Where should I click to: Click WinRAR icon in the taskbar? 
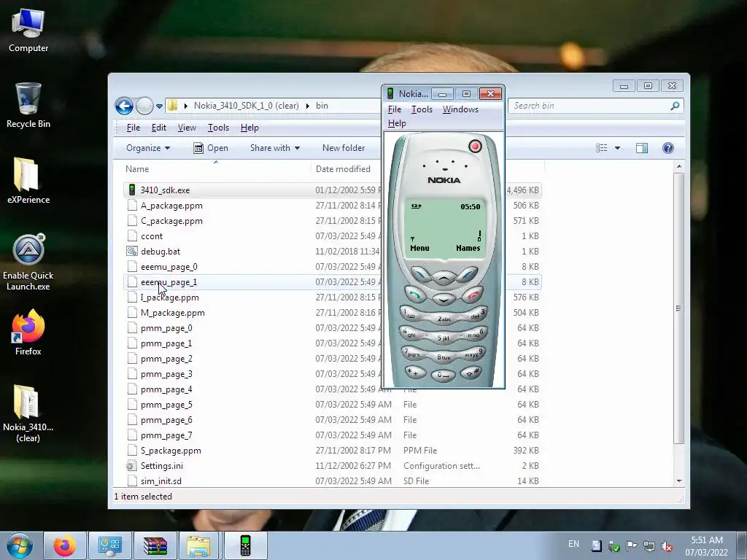point(155,546)
